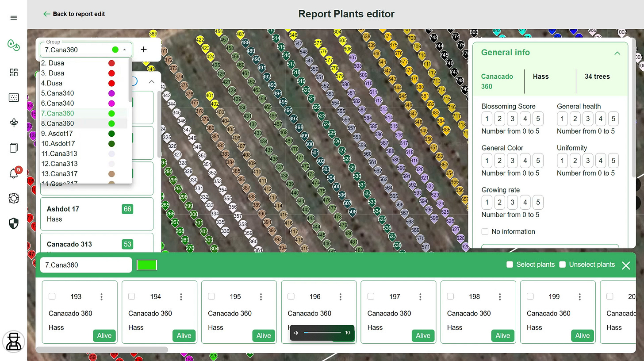The height and width of the screenshot is (361, 644).
Task: Check the Unselect plants checkbox
Action: (563, 265)
